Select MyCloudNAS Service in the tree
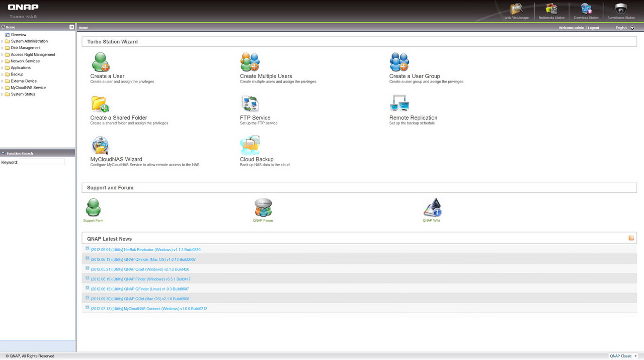This screenshot has height=360, width=644. (x=28, y=88)
